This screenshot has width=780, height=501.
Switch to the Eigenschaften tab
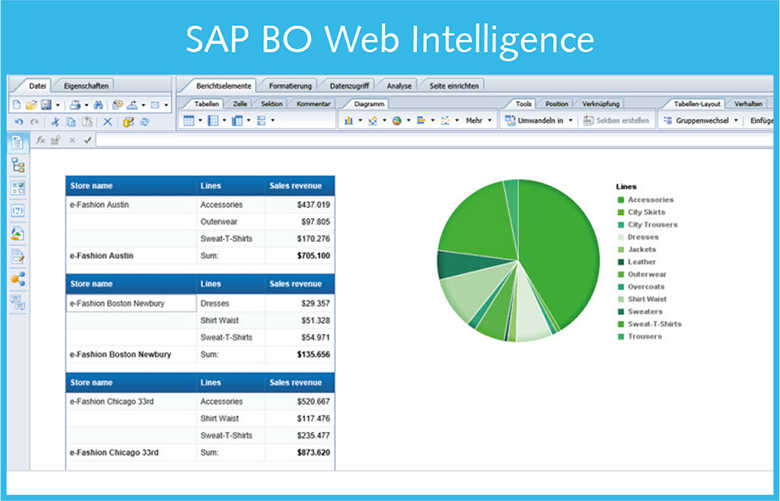tap(86, 86)
